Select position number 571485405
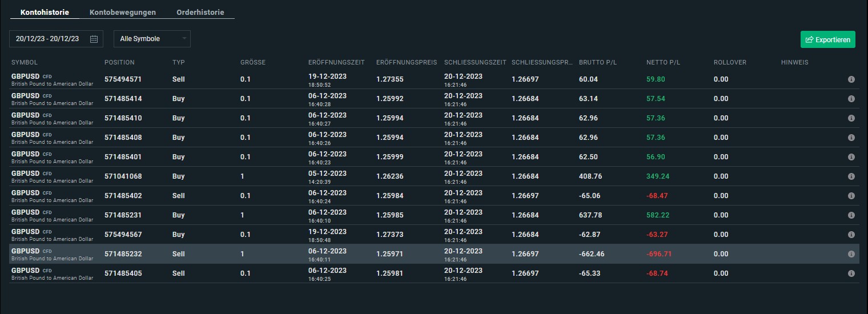 click(x=123, y=273)
